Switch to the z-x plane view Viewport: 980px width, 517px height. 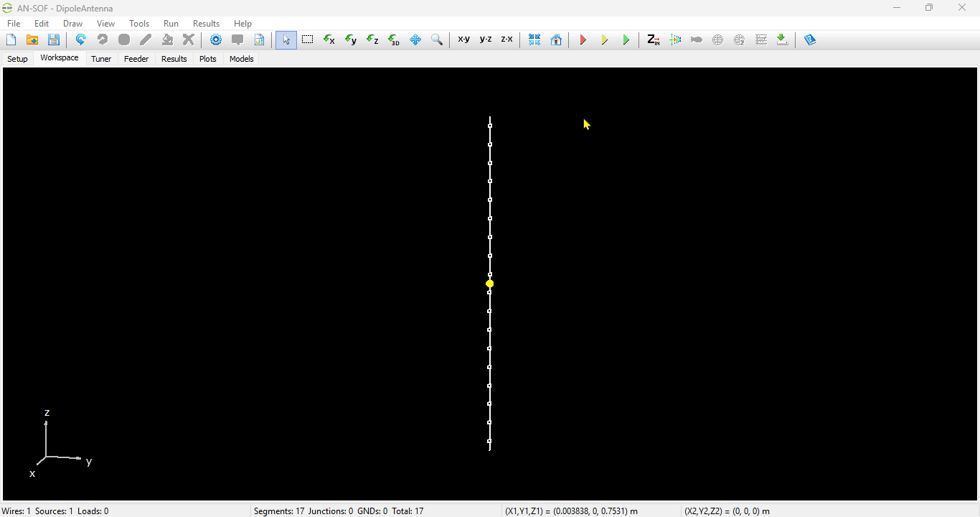click(507, 39)
